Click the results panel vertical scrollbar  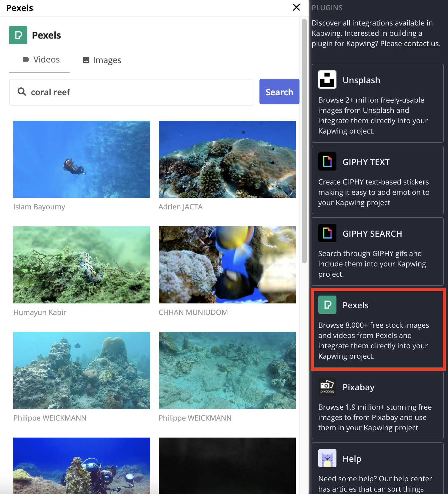click(x=304, y=141)
